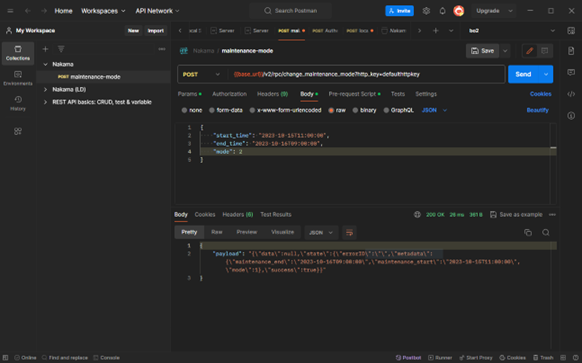Show the Raw response view
The width and height of the screenshot is (582, 363).
217,232
